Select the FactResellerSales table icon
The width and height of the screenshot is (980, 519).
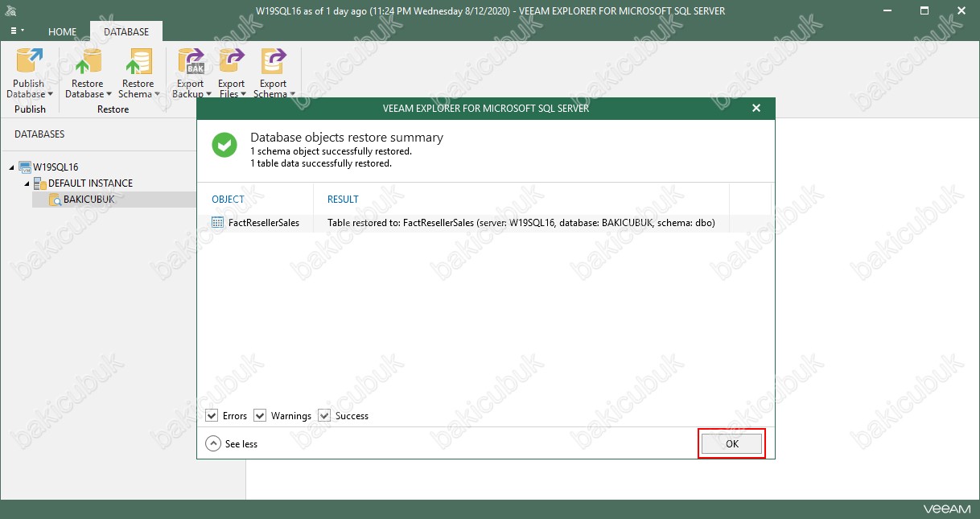pyautogui.click(x=217, y=223)
